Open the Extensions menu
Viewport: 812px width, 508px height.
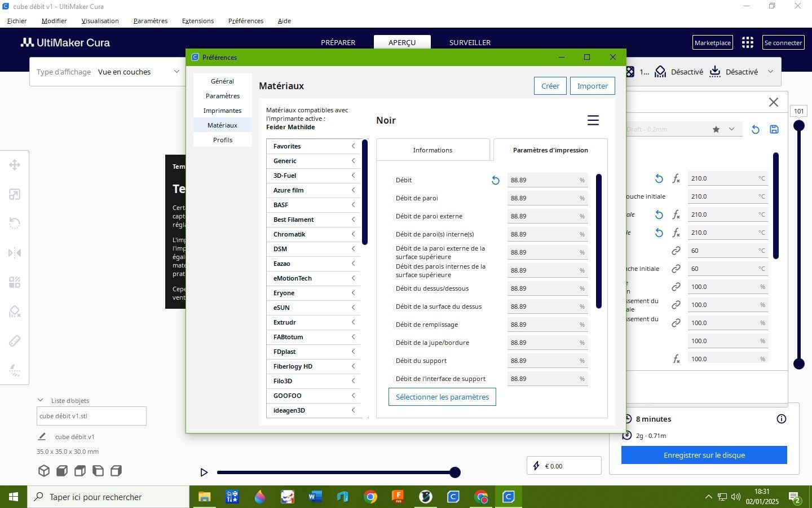click(x=198, y=21)
